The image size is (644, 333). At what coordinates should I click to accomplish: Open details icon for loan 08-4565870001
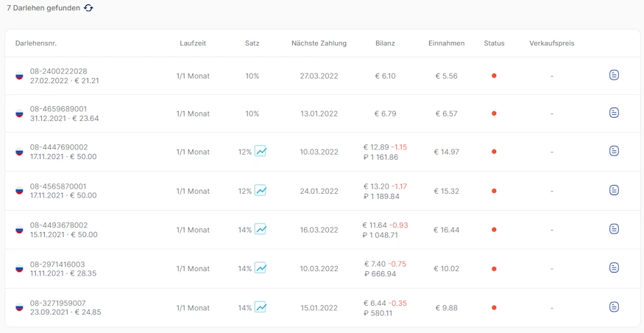pos(614,190)
